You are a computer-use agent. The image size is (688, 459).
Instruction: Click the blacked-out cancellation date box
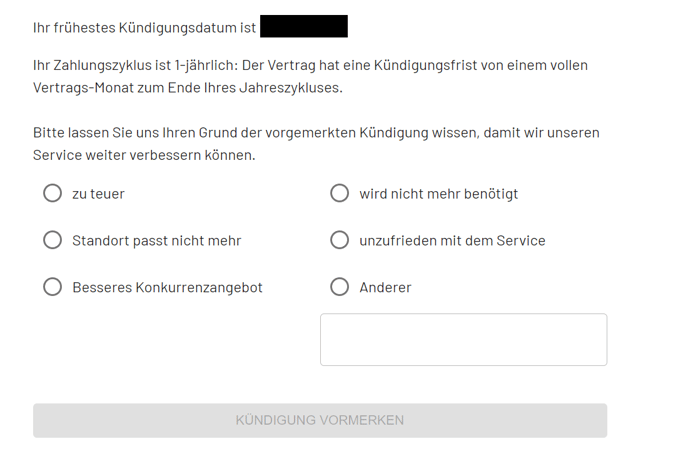304,27
